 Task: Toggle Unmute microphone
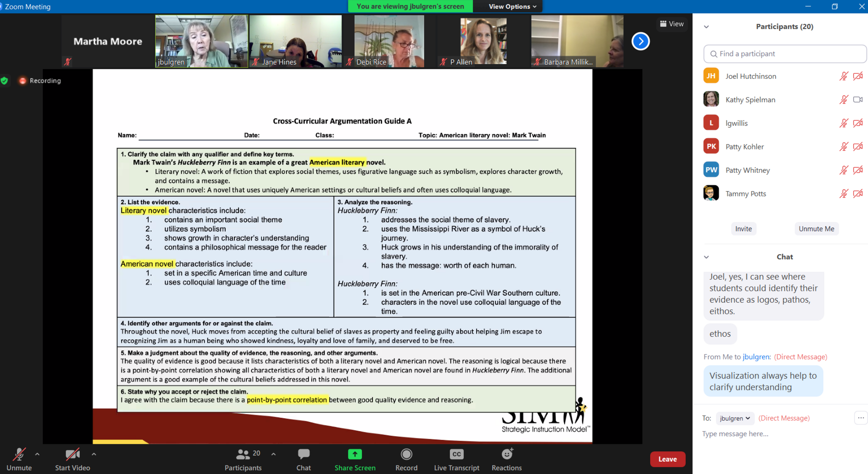click(x=19, y=454)
